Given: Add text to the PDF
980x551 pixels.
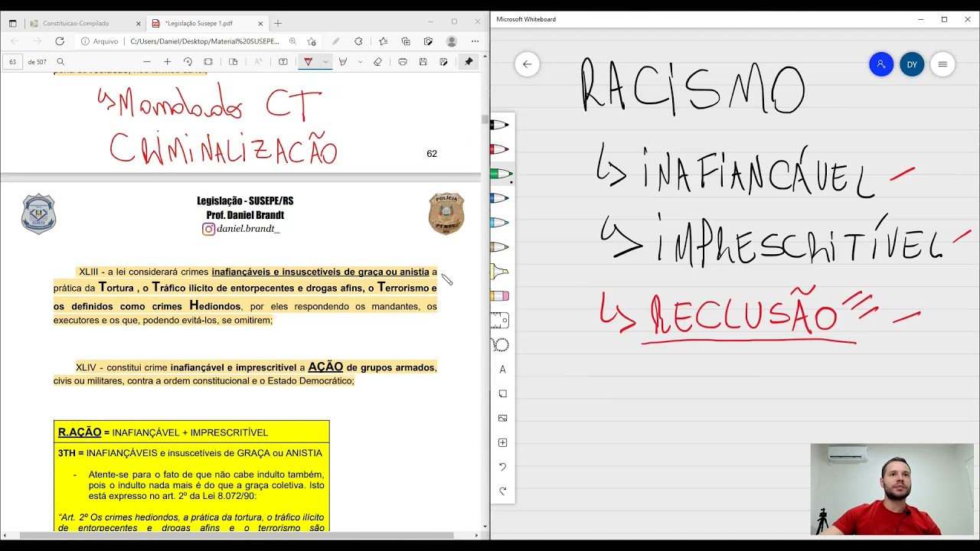Looking at the screenshot, I should coord(283,62).
